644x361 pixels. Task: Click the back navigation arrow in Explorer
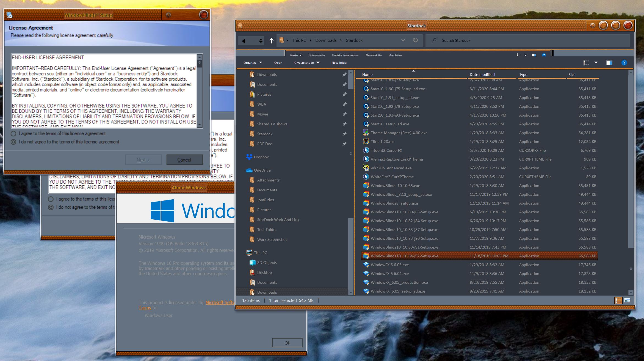coord(244,41)
